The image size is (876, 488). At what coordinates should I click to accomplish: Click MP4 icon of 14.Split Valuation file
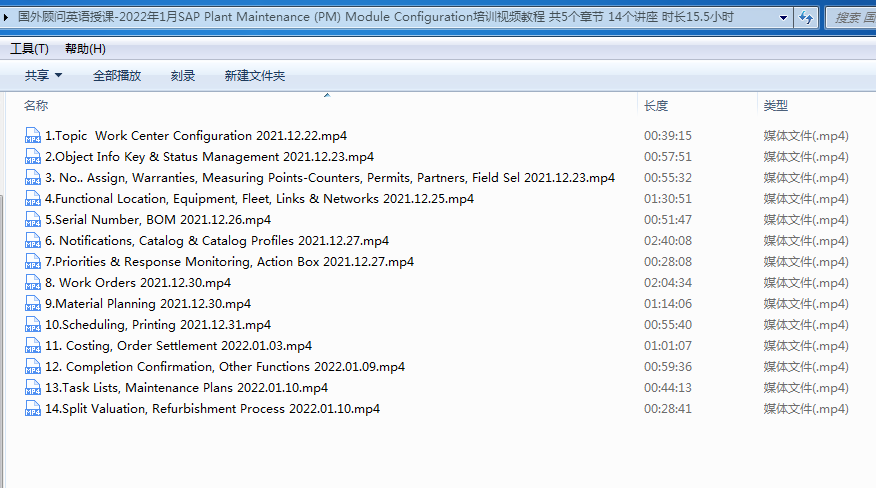tap(33, 409)
